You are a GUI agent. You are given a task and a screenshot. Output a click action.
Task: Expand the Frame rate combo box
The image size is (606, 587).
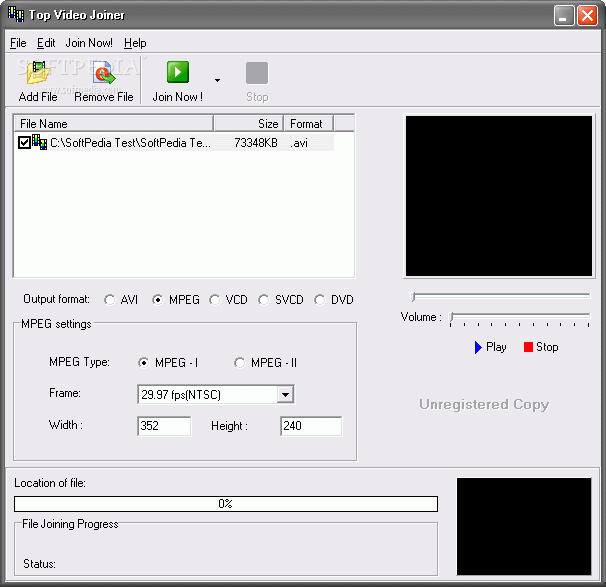point(285,395)
